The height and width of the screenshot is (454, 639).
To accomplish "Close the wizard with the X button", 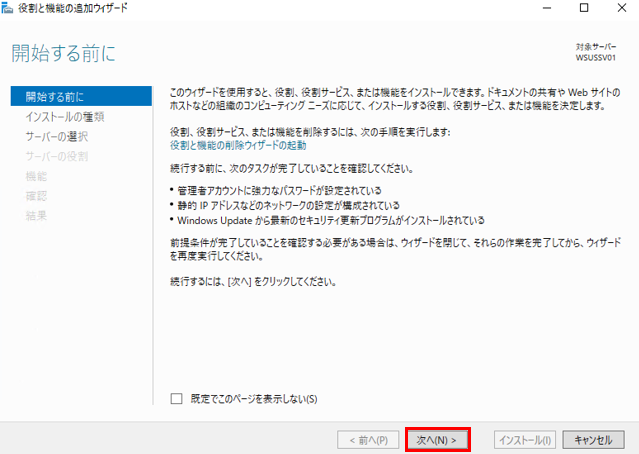I will pos(626,8).
